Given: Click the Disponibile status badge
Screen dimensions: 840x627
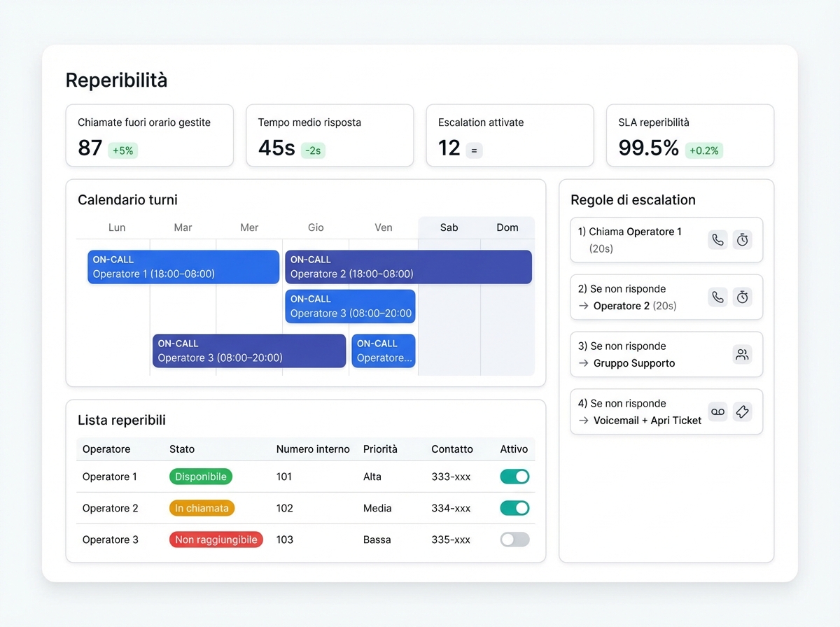Looking at the screenshot, I should pyautogui.click(x=201, y=477).
